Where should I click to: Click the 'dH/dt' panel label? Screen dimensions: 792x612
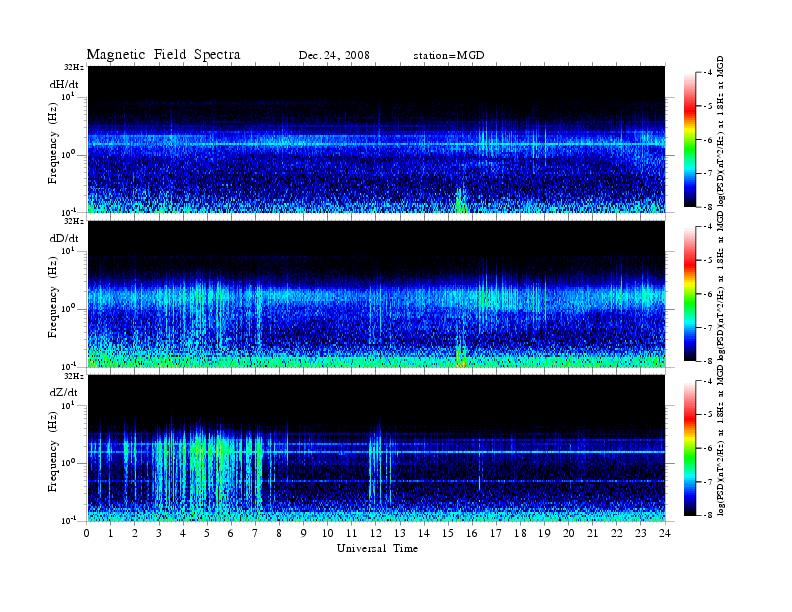(64, 84)
